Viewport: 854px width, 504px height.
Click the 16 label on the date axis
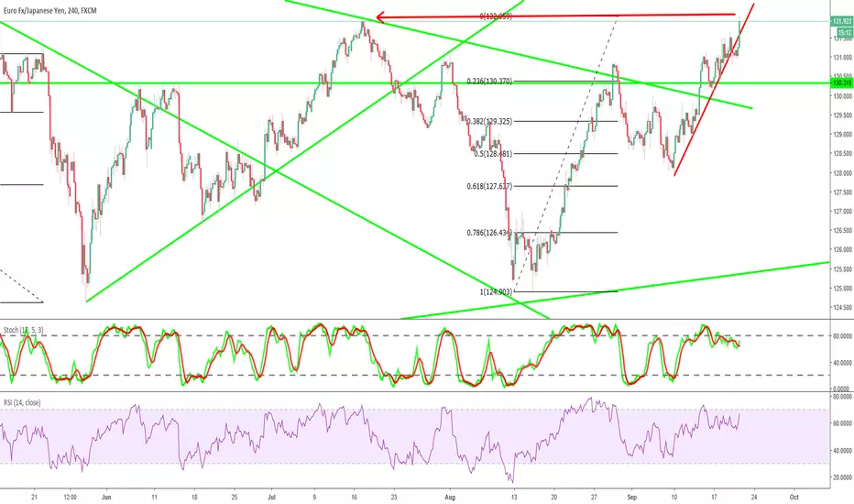(x=354, y=497)
